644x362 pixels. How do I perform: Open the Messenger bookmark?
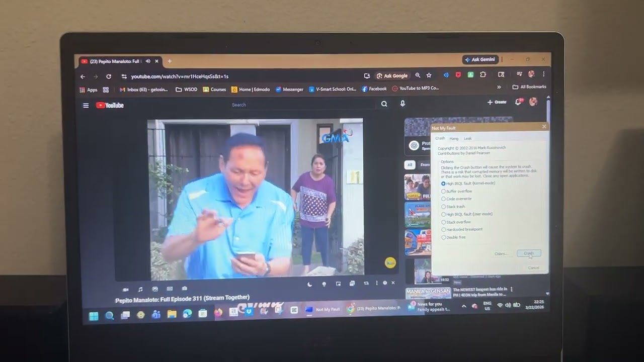(289, 89)
